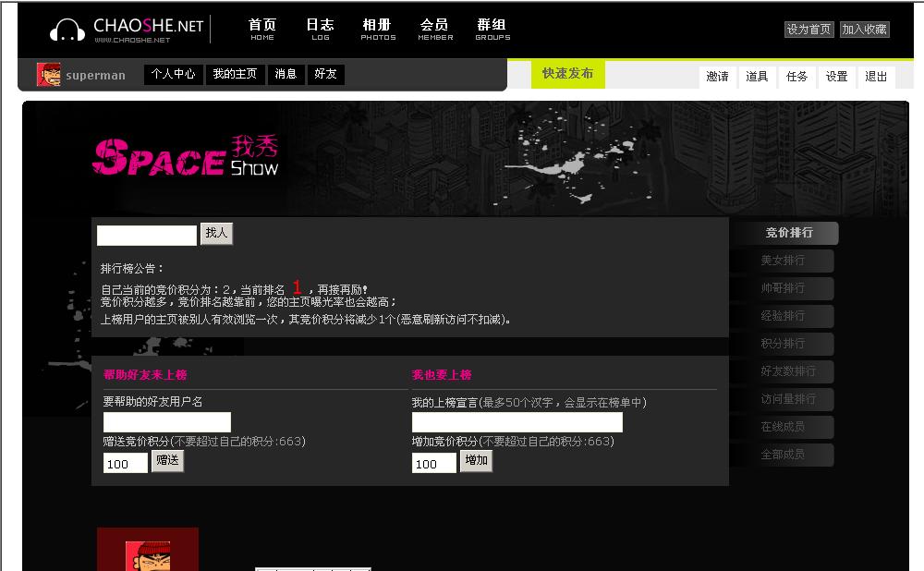Click 加入收藏 button
The height and width of the screenshot is (571, 924).
(x=865, y=29)
